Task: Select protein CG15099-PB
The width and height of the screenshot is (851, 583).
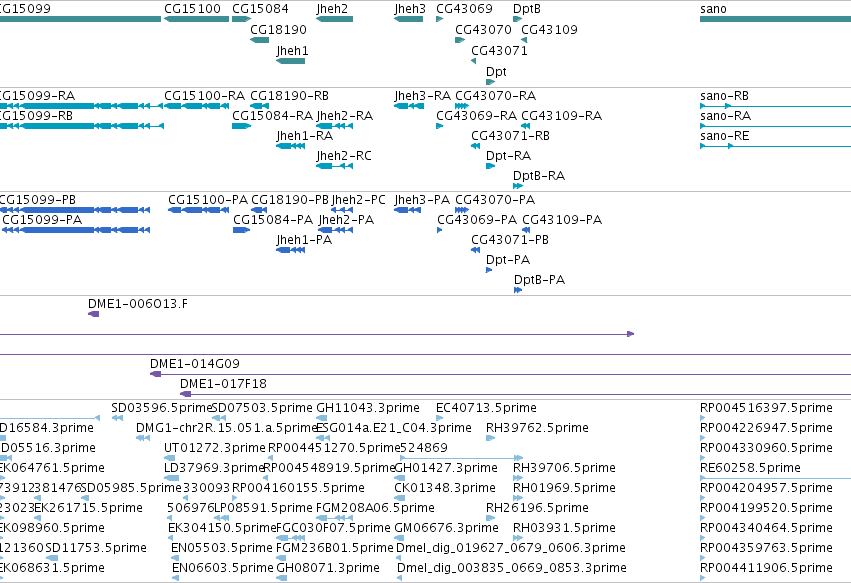Action: click(x=75, y=210)
